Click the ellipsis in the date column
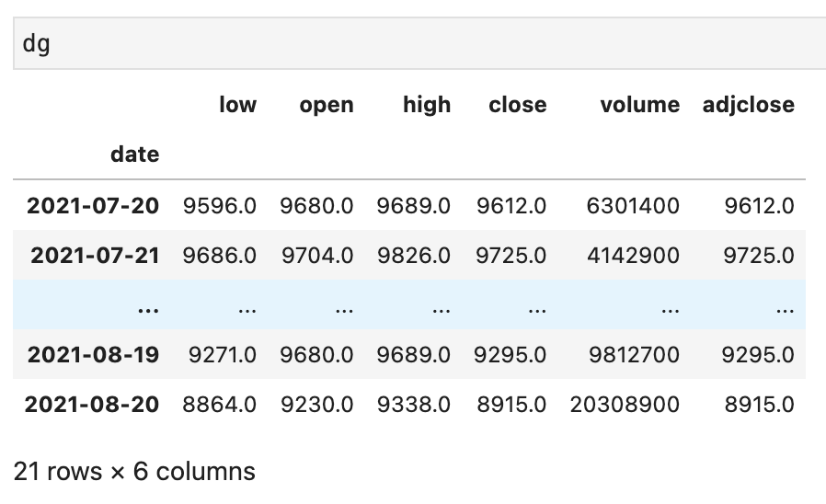This screenshot has height=504, width=826. tap(146, 306)
